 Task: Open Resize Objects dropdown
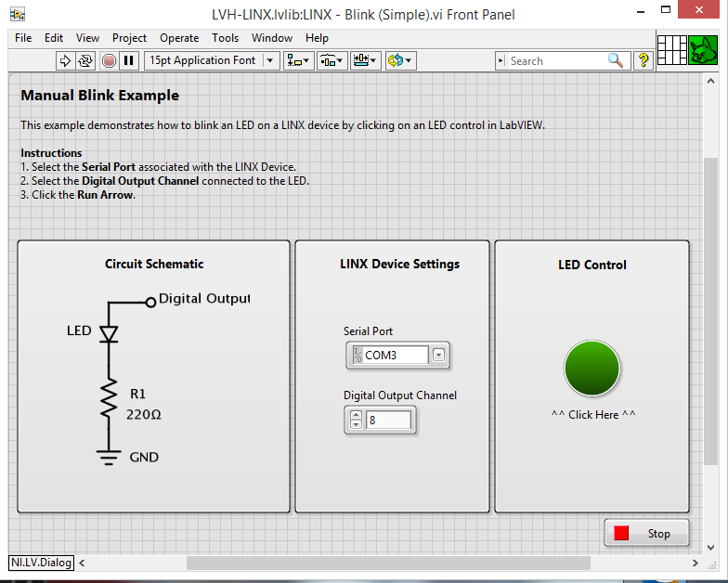pos(366,61)
